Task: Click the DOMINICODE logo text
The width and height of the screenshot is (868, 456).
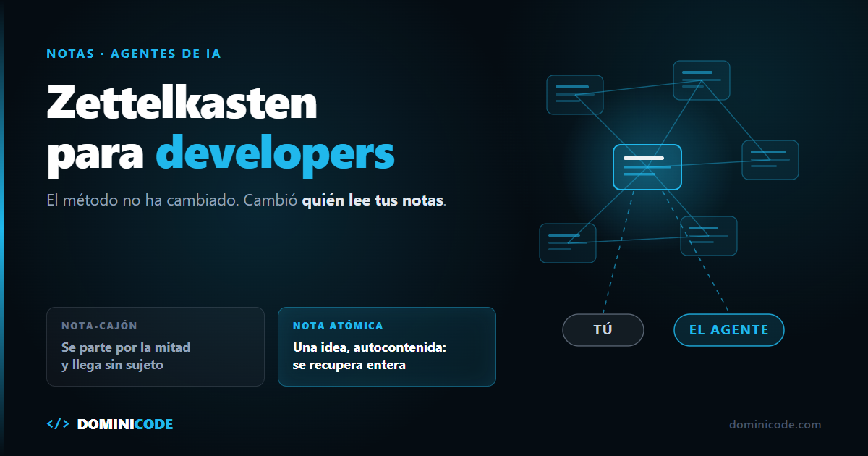Action: [125, 425]
